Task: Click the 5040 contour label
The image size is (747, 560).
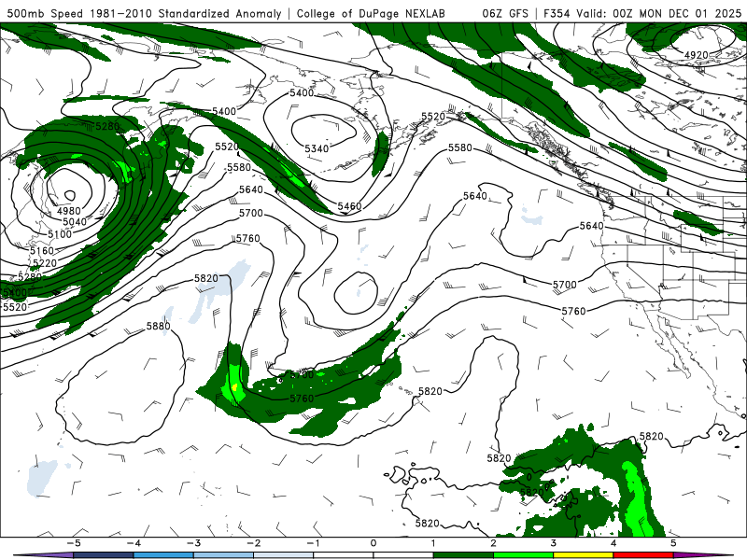Action: point(75,222)
